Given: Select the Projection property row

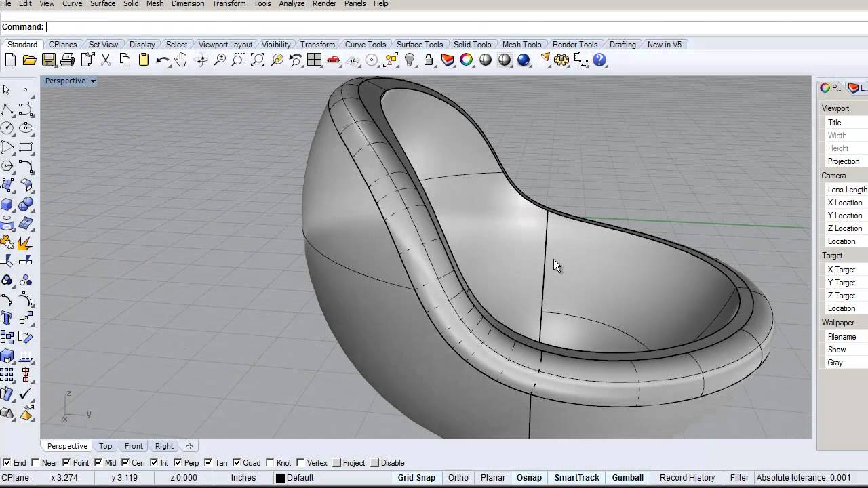Looking at the screenshot, I should pyautogui.click(x=846, y=161).
